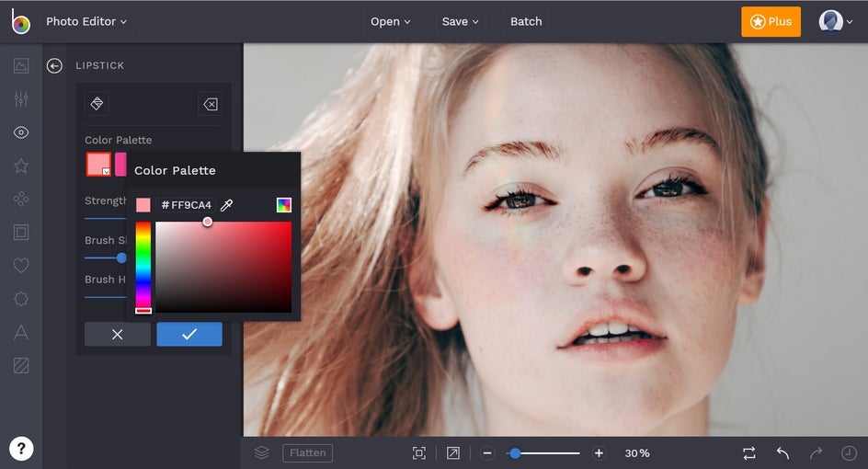The height and width of the screenshot is (469, 868).
Task: Redo the last action
Action: click(x=816, y=453)
